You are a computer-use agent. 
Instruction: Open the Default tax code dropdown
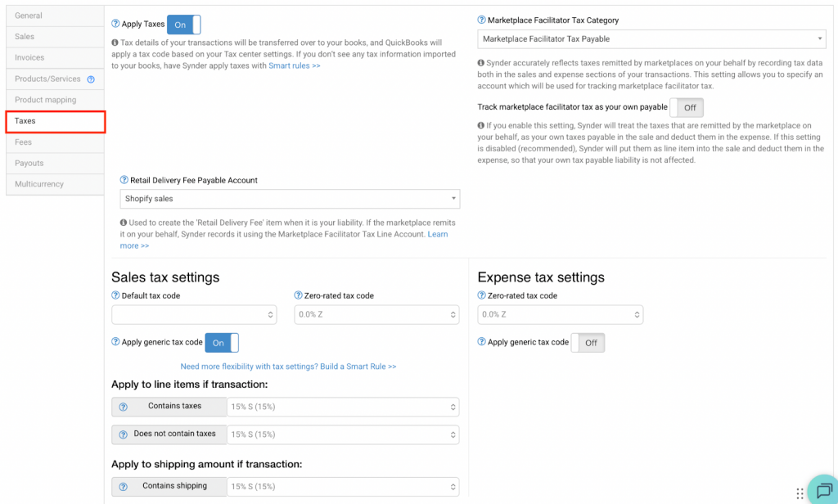point(195,314)
